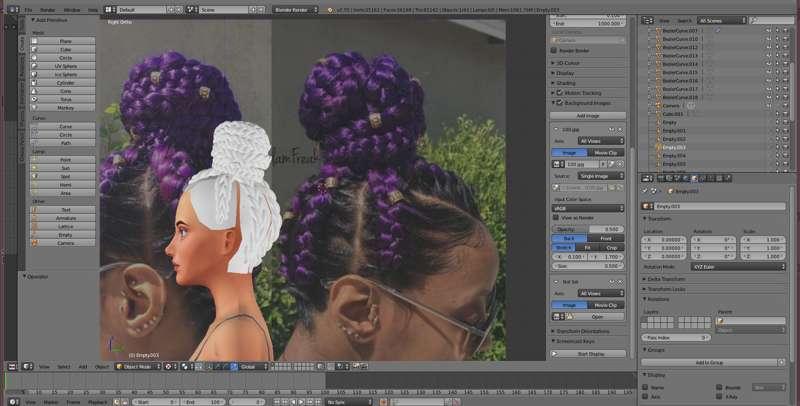Image resolution: width=800 pixels, height=406 pixels.
Task: Add a Monkey mesh
Action: click(63, 108)
